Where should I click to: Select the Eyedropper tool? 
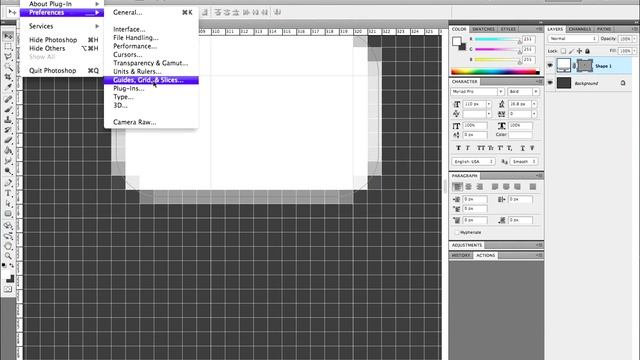click(x=8, y=87)
